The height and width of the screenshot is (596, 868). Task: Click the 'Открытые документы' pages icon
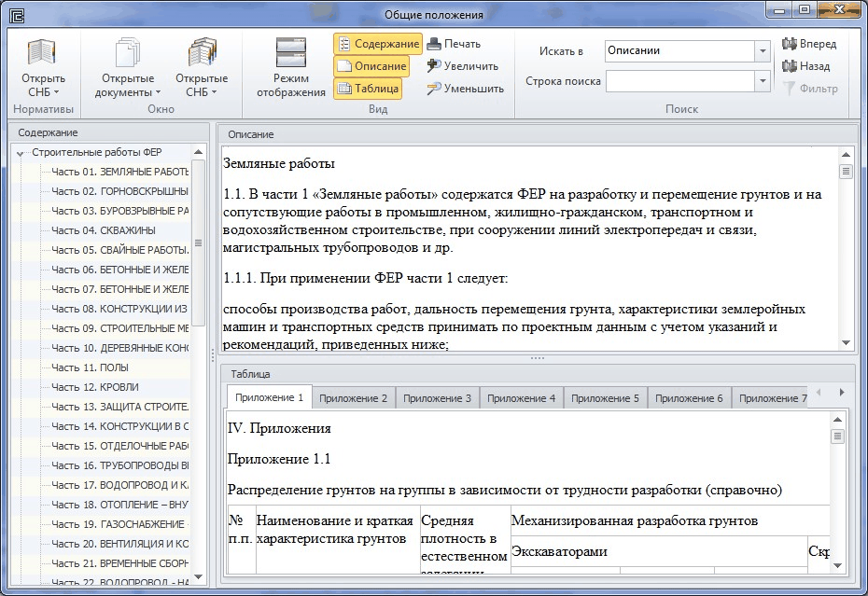coord(128,52)
